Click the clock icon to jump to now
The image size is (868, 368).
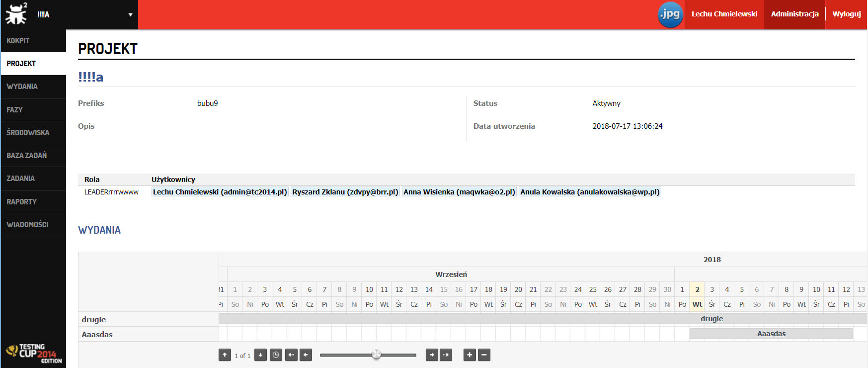(x=276, y=355)
